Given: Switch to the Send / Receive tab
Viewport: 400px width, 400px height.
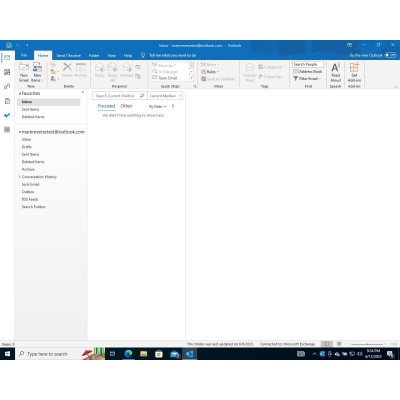Looking at the screenshot, I should pyautogui.click(x=68, y=55).
